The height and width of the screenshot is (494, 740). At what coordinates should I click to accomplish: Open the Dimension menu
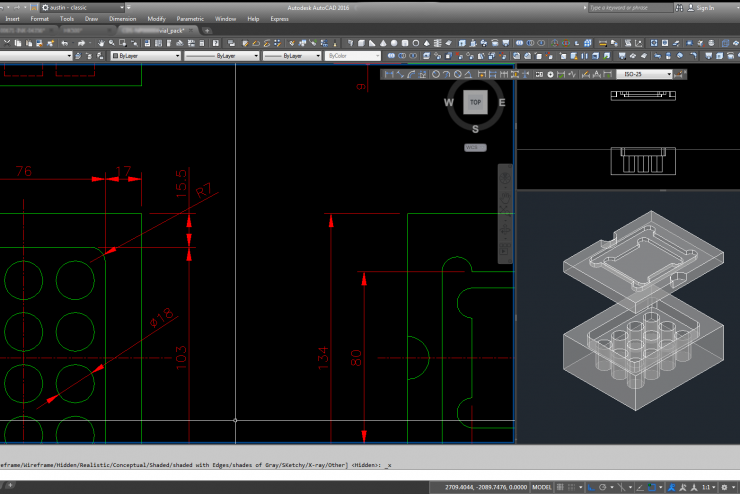click(122, 18)
